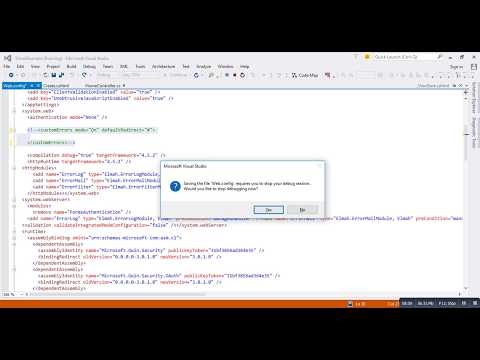Viewport: 480px width, 360px height.
Task: Click the authentication mode="None" line
Action: (x=67, y=117)
